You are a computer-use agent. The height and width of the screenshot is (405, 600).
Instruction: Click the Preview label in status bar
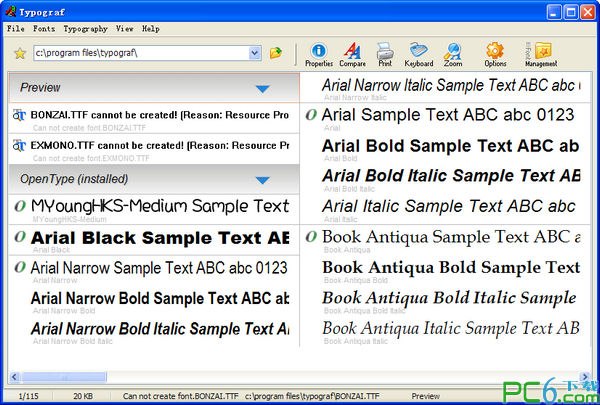(426, 396)
